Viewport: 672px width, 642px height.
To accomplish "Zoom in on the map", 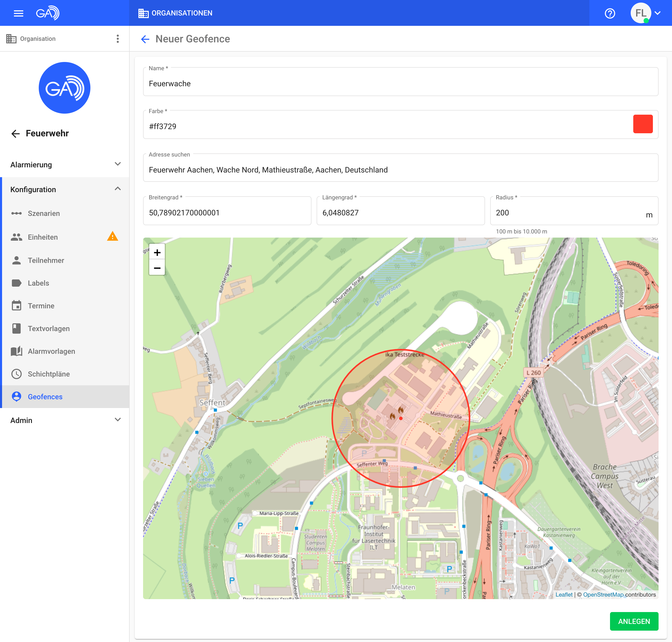I will coord(157,252).
